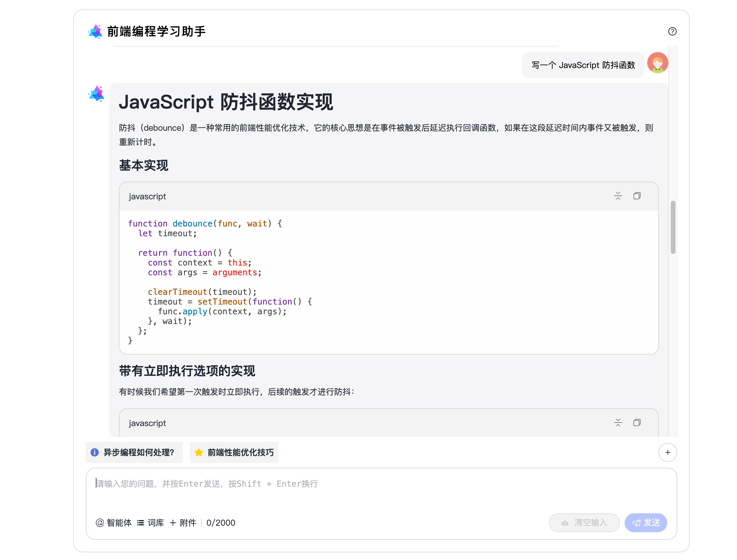737x560 pixels.
Task: Click the assistant logo in header
Action: coord(95,32)
